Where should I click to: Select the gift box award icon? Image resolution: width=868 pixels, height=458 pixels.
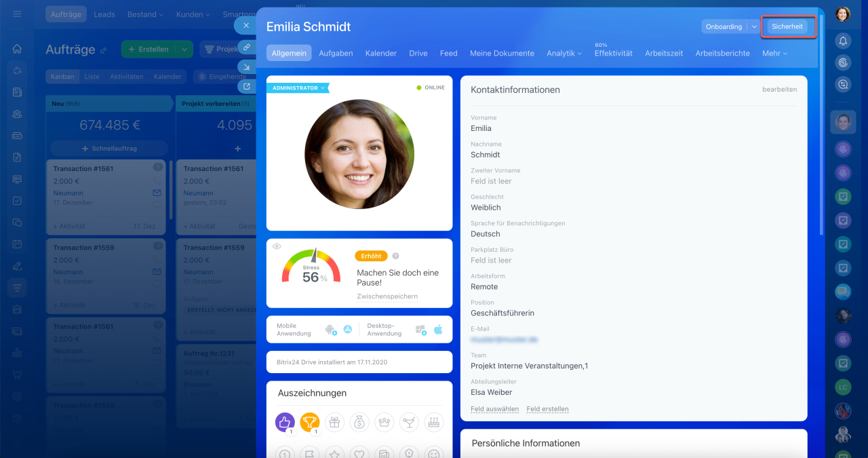point(335,423)
